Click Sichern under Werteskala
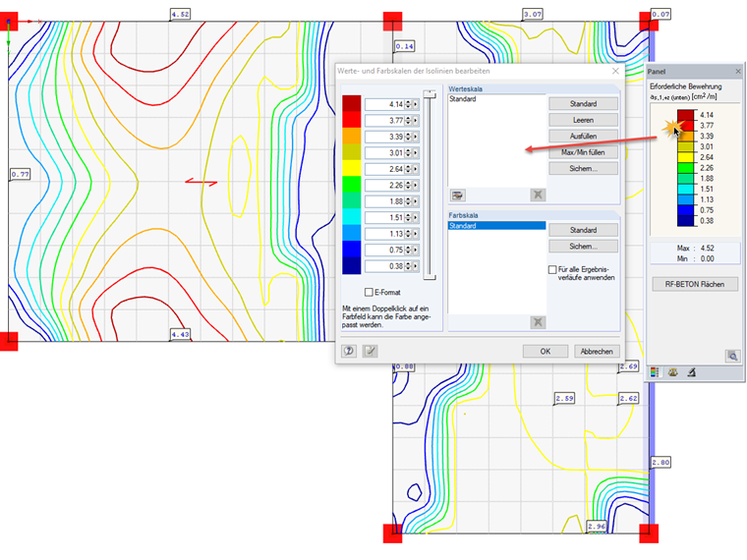 click(583, 169)
